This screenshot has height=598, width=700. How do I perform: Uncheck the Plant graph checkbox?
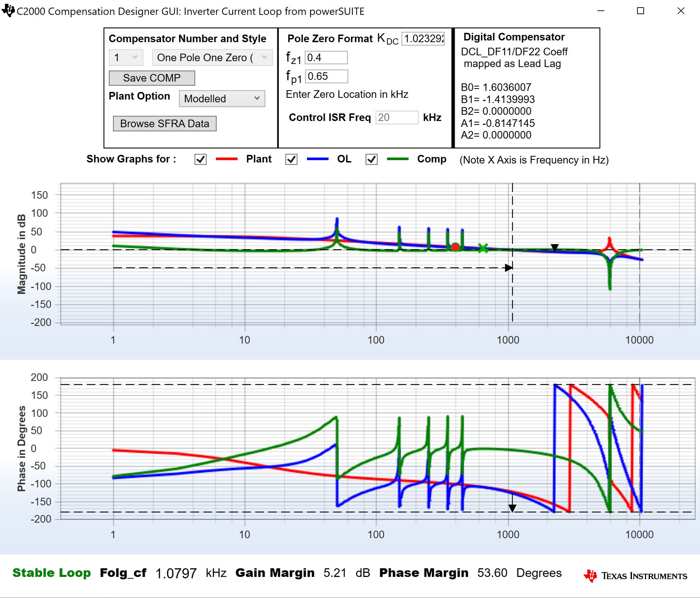pos(200,159)
